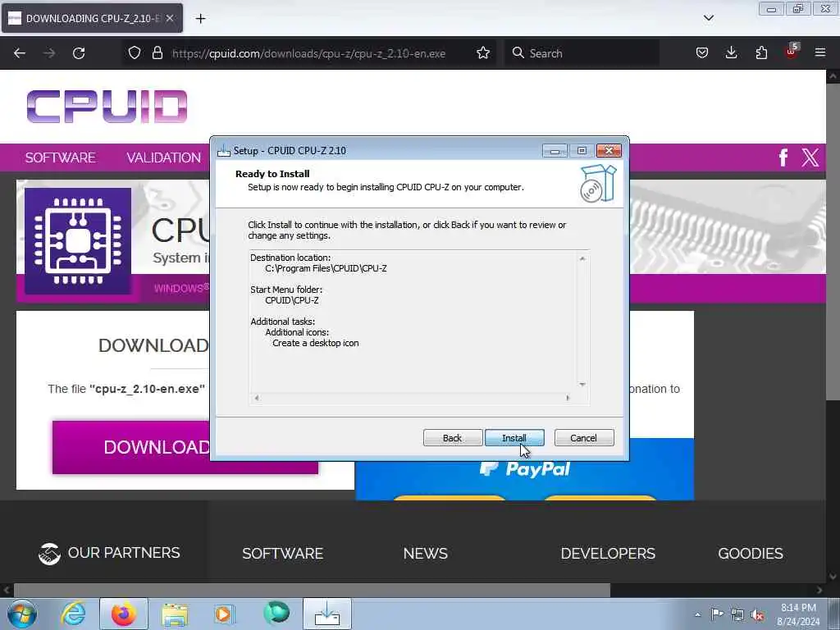Click the page horizontal scrollbar thumb
Screen dimensions: 840x630
[x=312, y=590]
